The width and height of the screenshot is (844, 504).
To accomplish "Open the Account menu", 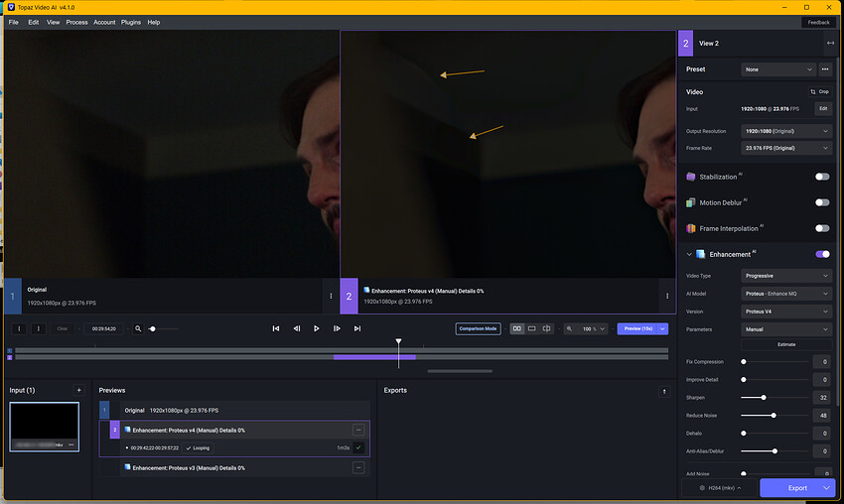I will [104, 22].
